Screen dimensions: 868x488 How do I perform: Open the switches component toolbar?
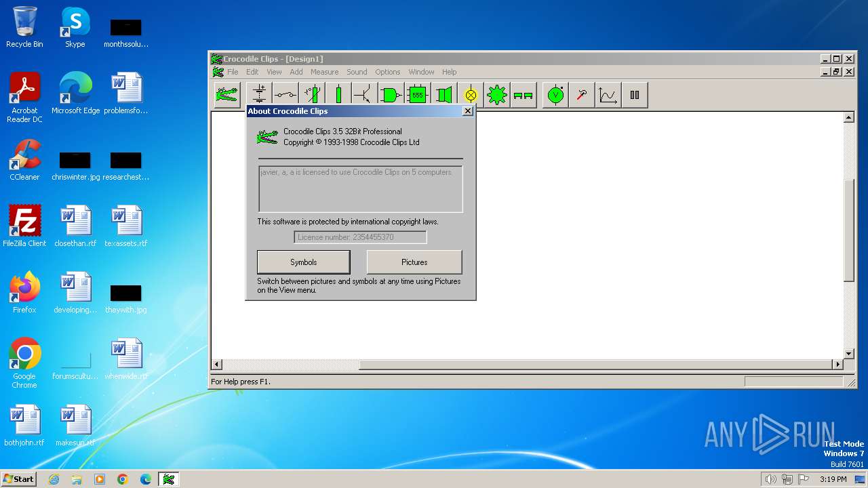[x=285, y=95]
